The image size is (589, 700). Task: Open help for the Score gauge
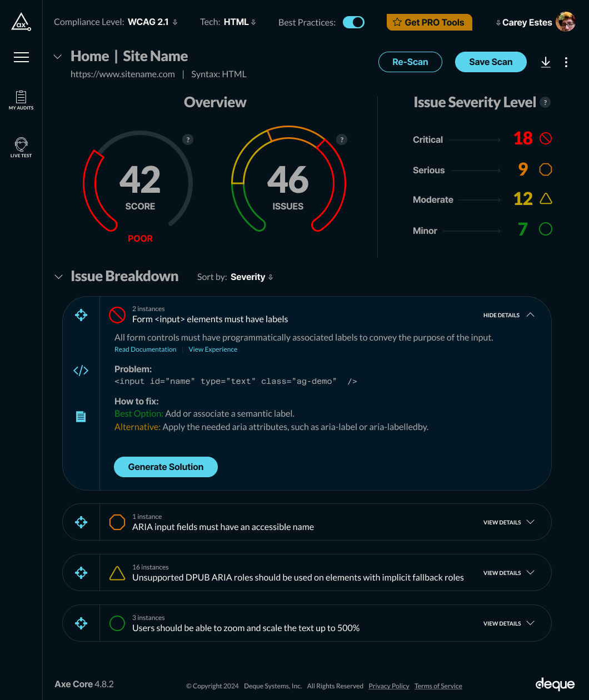click(x=188, y=139)
